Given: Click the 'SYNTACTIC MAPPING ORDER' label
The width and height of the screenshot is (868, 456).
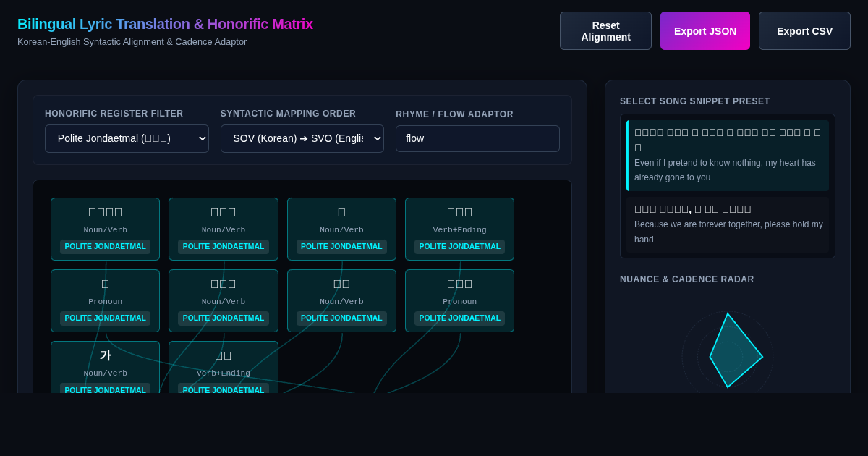Looking at the screenshot, I should 289,114.
